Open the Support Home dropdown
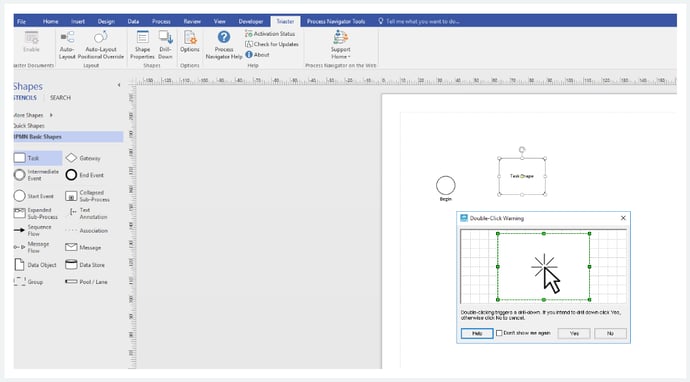 (341, 44)
